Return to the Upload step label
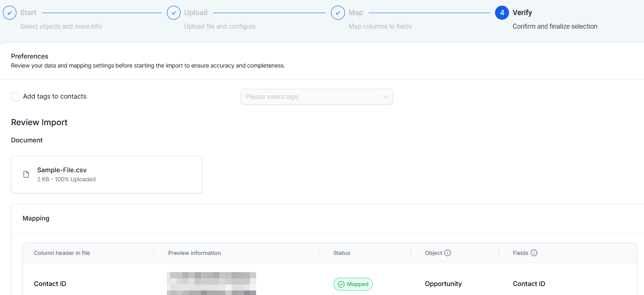Screen dimensions: 644x295 pos(196,13)
